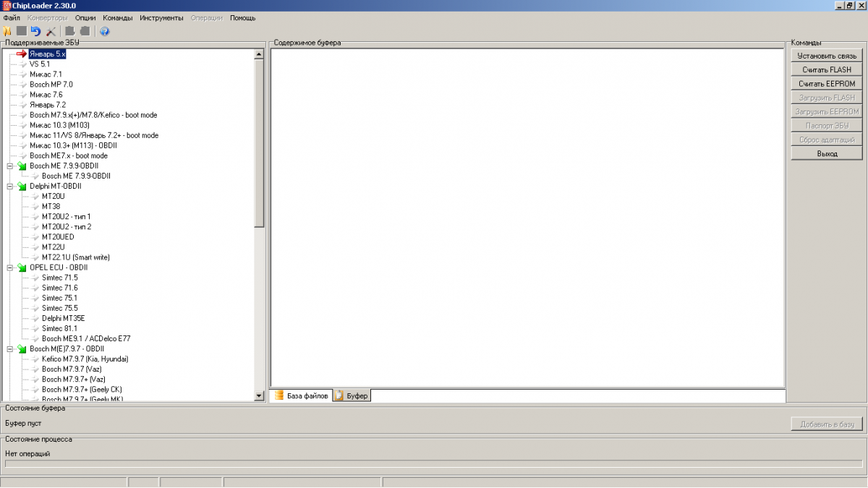This screenshot has height=488, width=868.
Task: Click the ECU tree vertical scrollbar thumb
Action: (260, 143)
